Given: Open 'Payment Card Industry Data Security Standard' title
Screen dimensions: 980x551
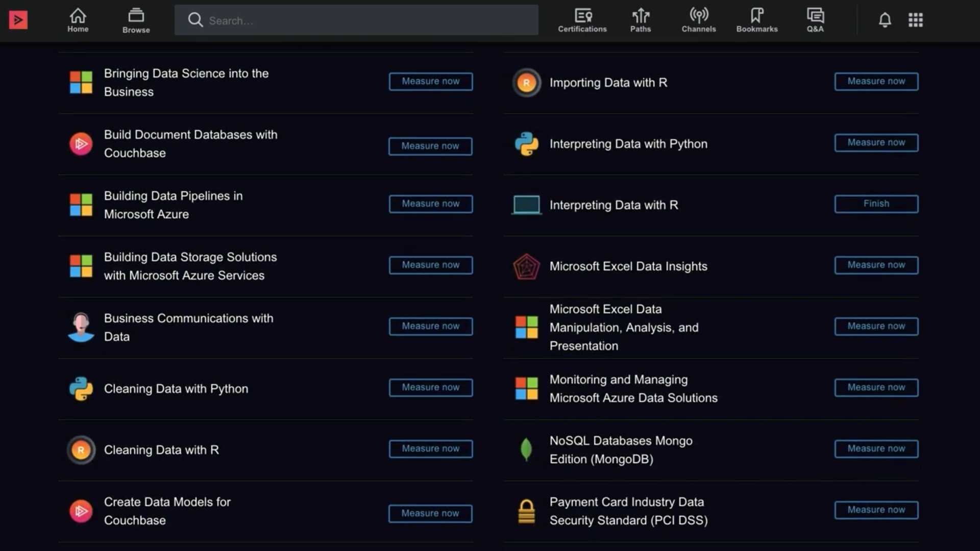Looking at the screenshot, I should (x=629, y=511).
